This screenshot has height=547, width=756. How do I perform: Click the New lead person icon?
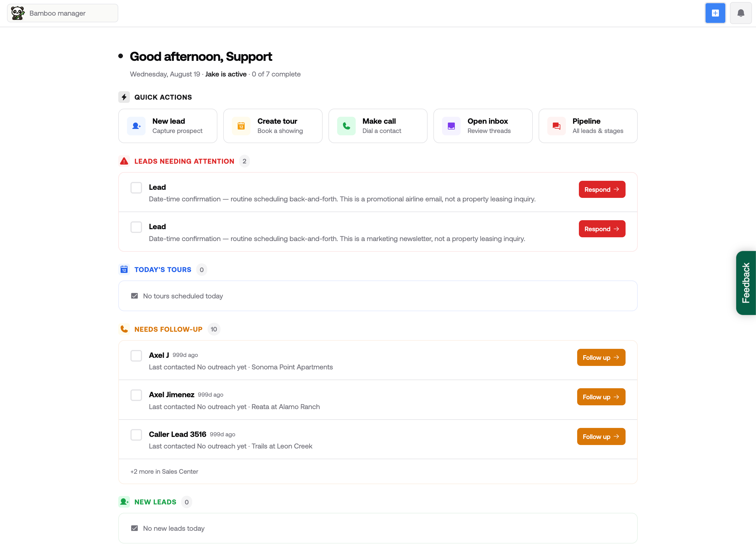[136, 126]
